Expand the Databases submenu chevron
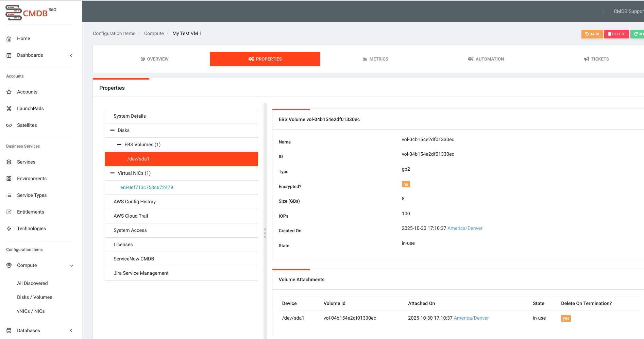 coord(71,331)
